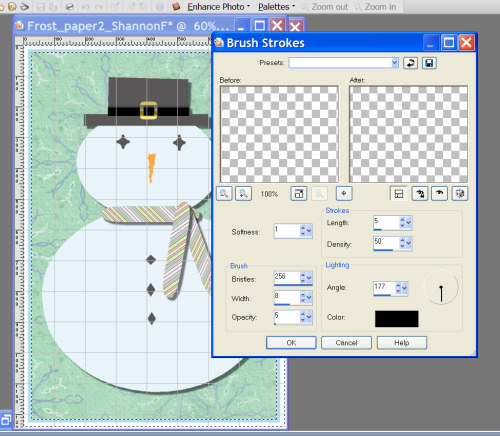Click the Before preview pane
The image size is (500, 436).
pyautogui.click(x=279, y=134)
